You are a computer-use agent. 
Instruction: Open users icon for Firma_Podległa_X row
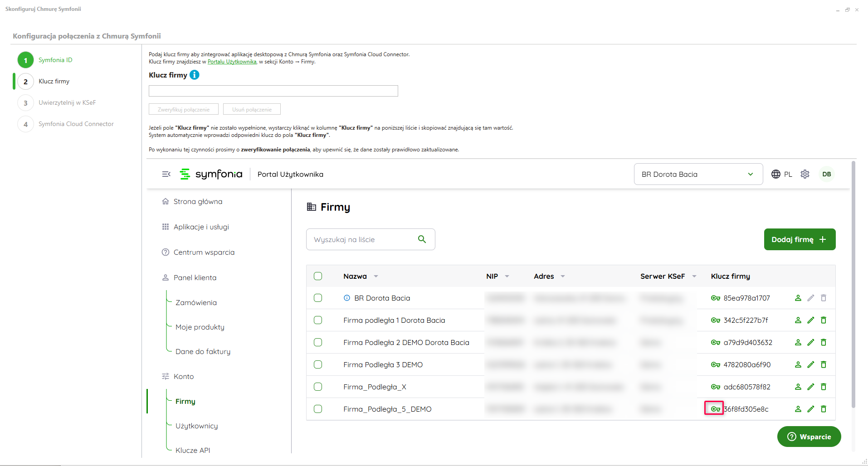[x=798, y=387]
